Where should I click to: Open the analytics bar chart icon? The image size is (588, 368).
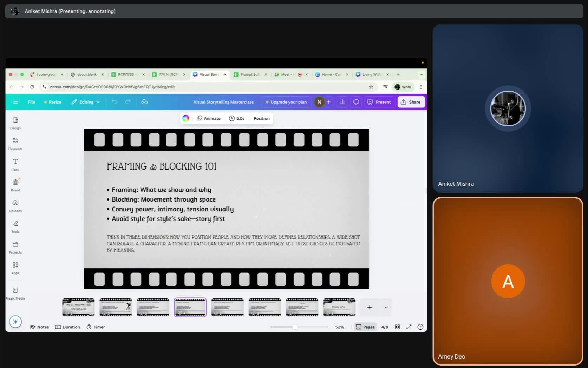(342, 102)
